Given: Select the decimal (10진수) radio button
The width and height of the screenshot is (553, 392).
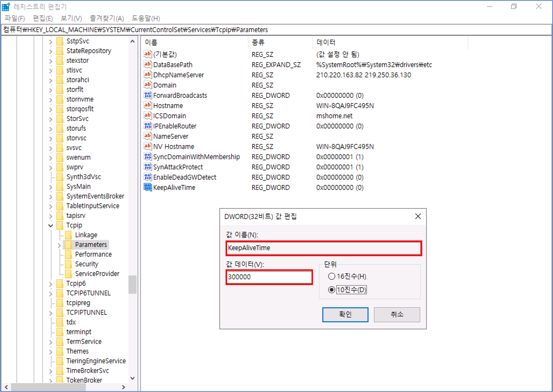Looking at the screenshot, I should pyautogui.click(x=331, y=290).
